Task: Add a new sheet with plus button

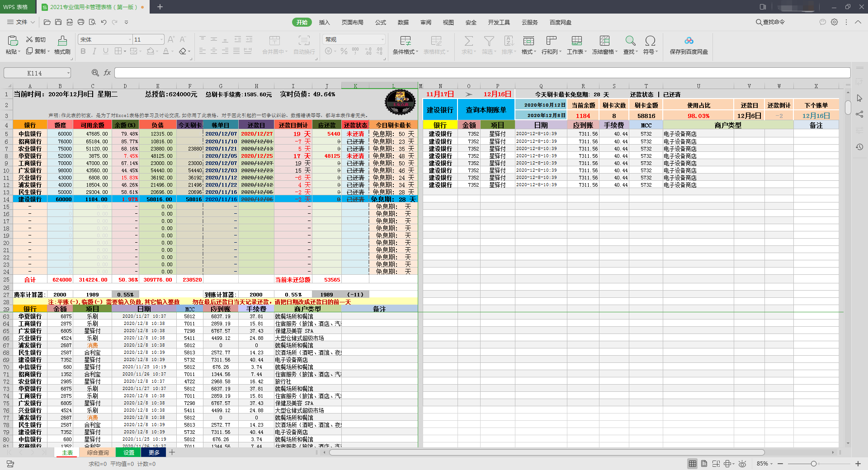Action: point(172,452)
